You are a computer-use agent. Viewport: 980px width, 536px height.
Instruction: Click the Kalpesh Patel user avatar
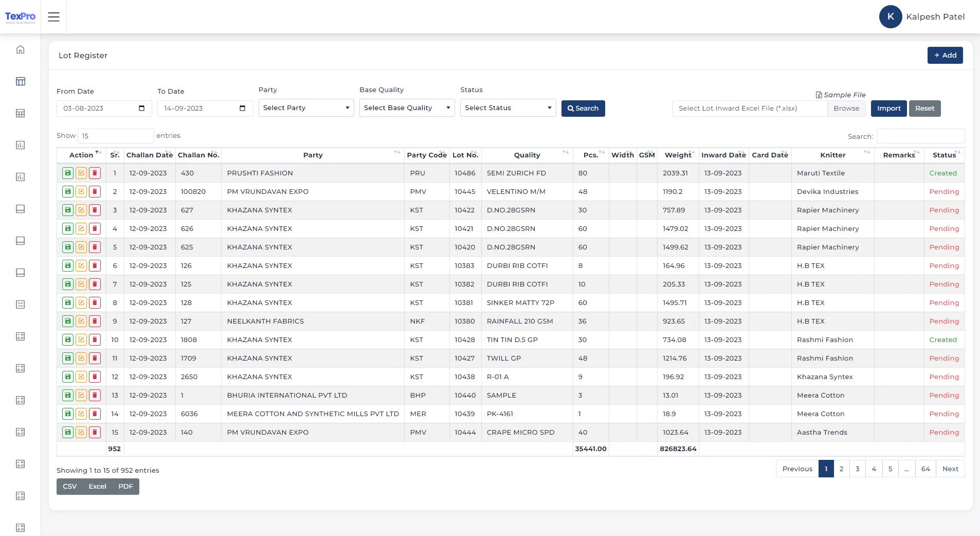[890, 17]
